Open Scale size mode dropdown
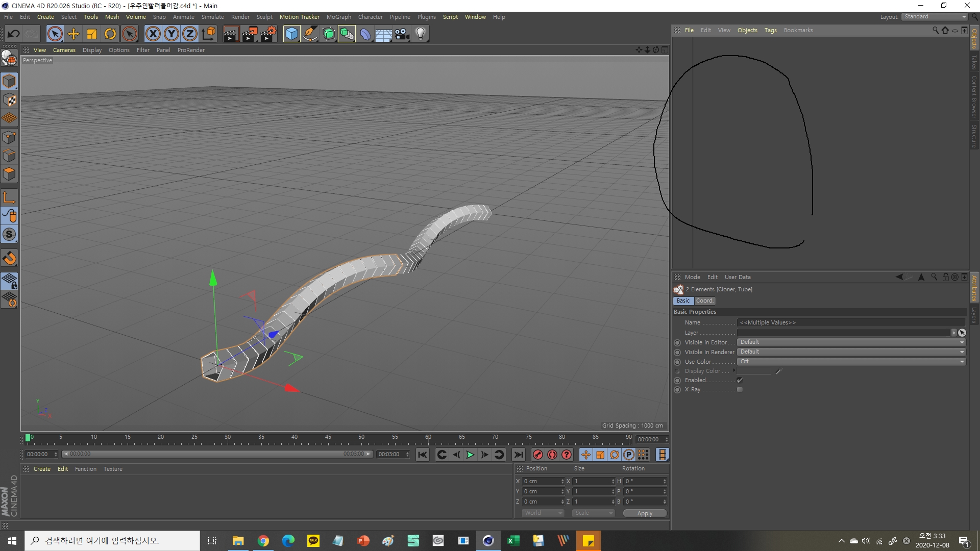 tap(593, 513)
